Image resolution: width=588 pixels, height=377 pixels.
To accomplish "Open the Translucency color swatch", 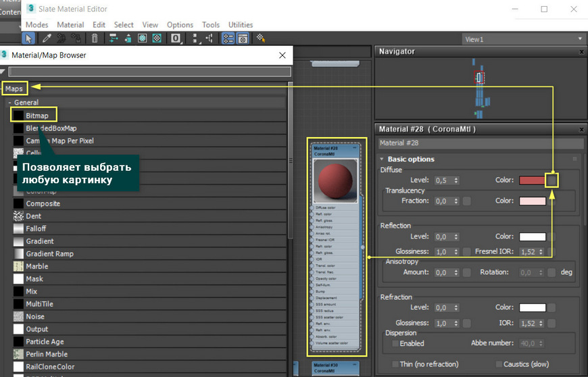I will [533, 201].
